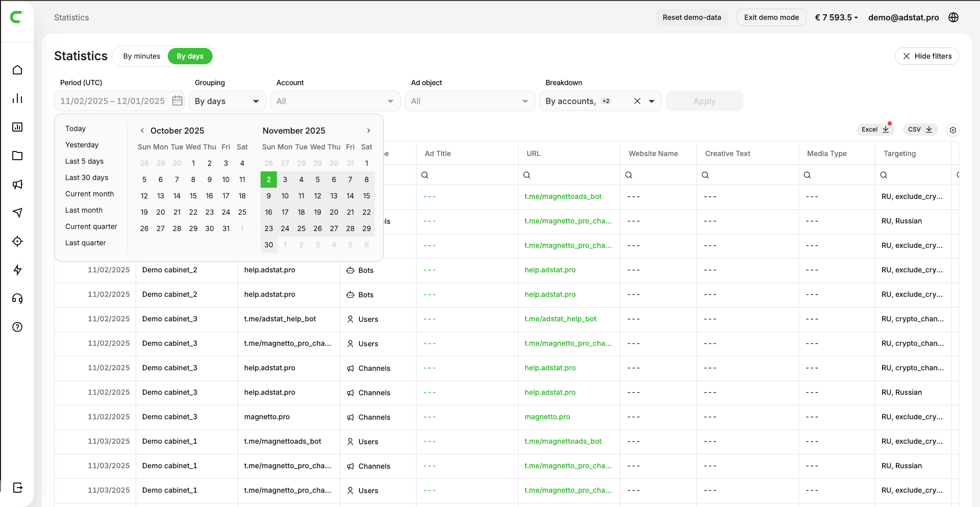
Task: Open the Account dropdown
Action: (334, 101)
